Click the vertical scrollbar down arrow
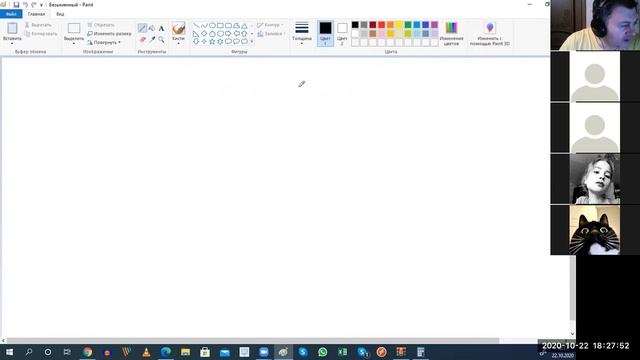Viewport: 640px width, 360px height. (572, 334)
